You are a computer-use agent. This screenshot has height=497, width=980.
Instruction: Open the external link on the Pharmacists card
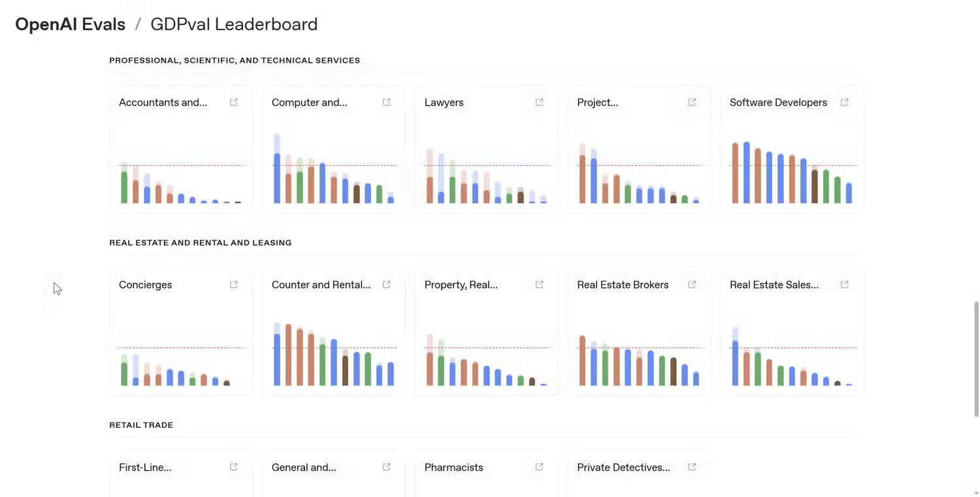(x=539, y=467)
